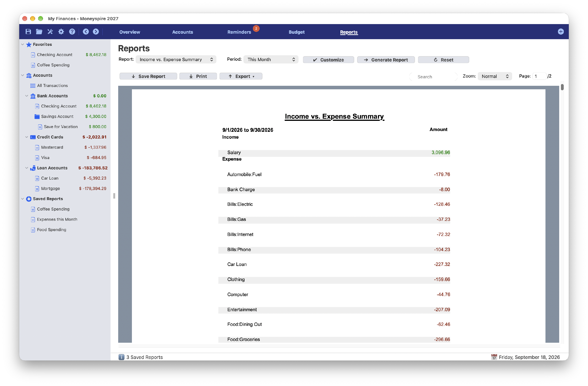Open file with the folder toolbar icon
This screenshot has height=386, width=588.
[x=39, y=32]
